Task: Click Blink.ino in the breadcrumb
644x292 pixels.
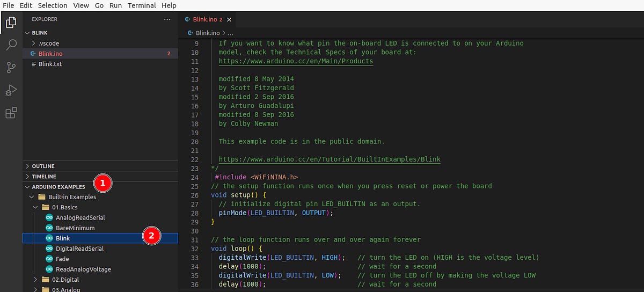Action: [208, 33]
